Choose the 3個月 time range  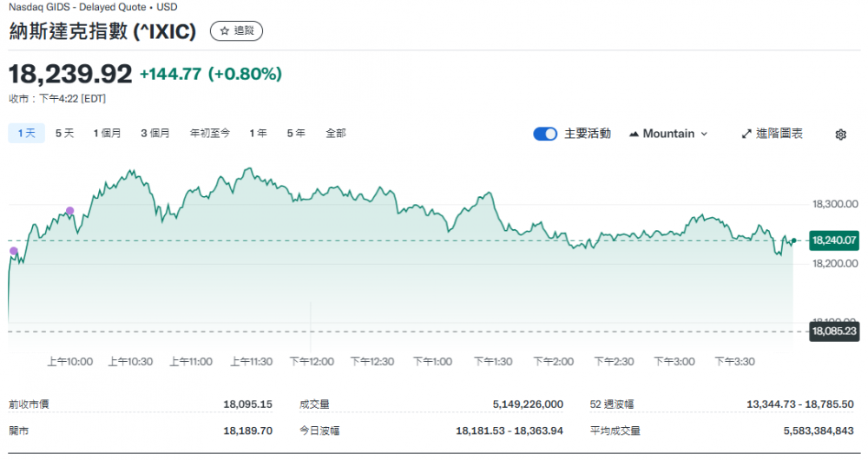[x=155, y=134]
